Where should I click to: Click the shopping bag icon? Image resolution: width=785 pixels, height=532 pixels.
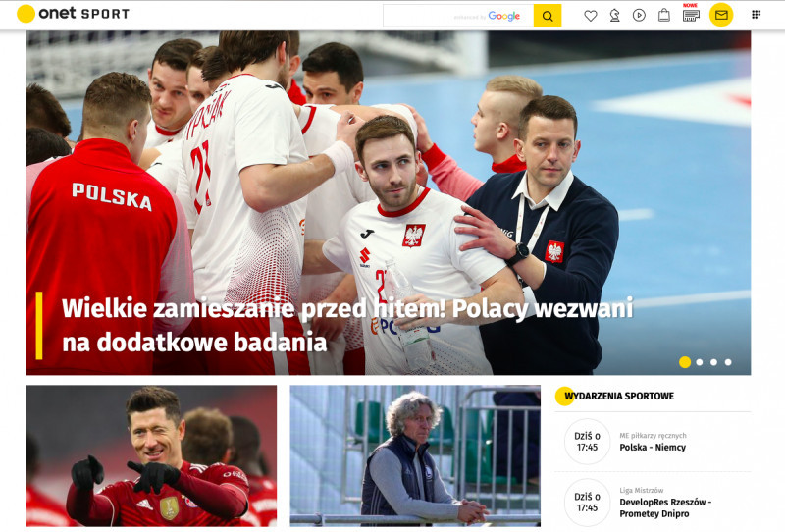664,15
